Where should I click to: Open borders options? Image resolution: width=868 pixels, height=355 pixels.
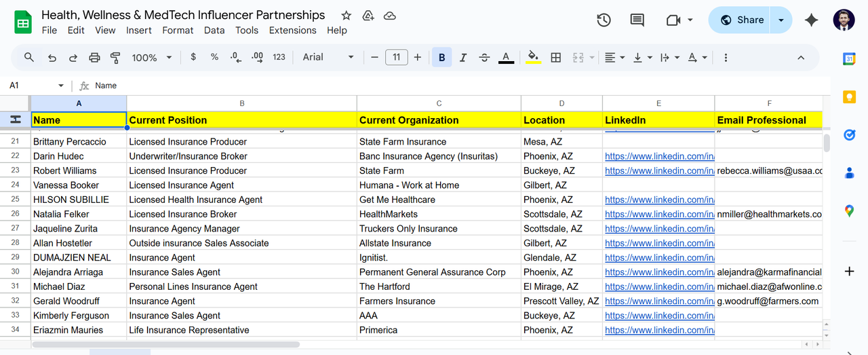556,58
